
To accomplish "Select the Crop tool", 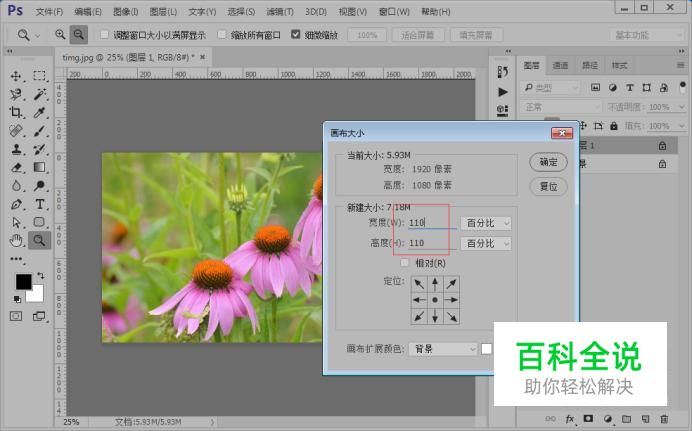I will coord(16,112).
